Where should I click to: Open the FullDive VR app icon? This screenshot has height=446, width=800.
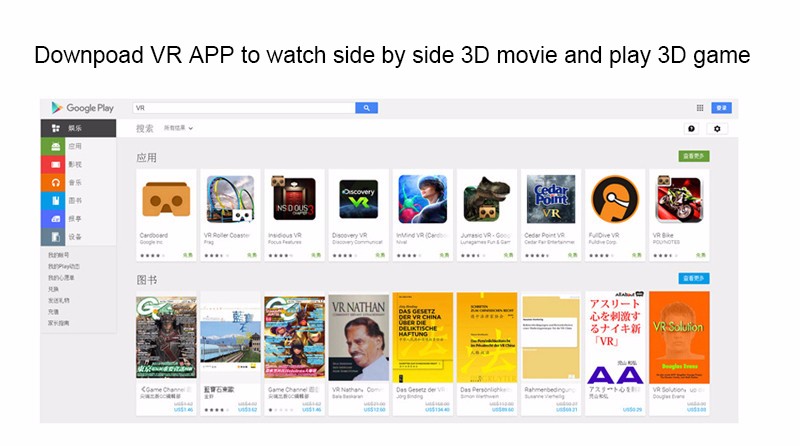(x=615, y=199)
